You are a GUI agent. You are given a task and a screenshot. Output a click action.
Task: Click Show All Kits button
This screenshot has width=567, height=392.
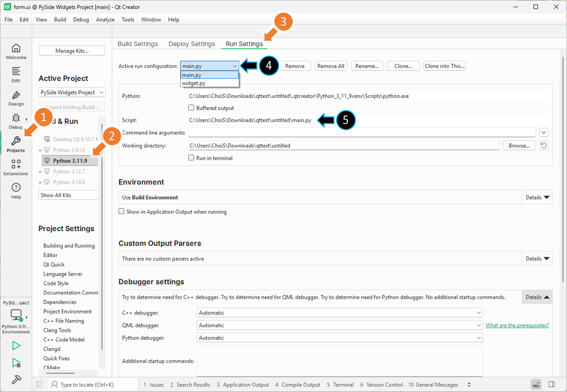click(68, 195)
